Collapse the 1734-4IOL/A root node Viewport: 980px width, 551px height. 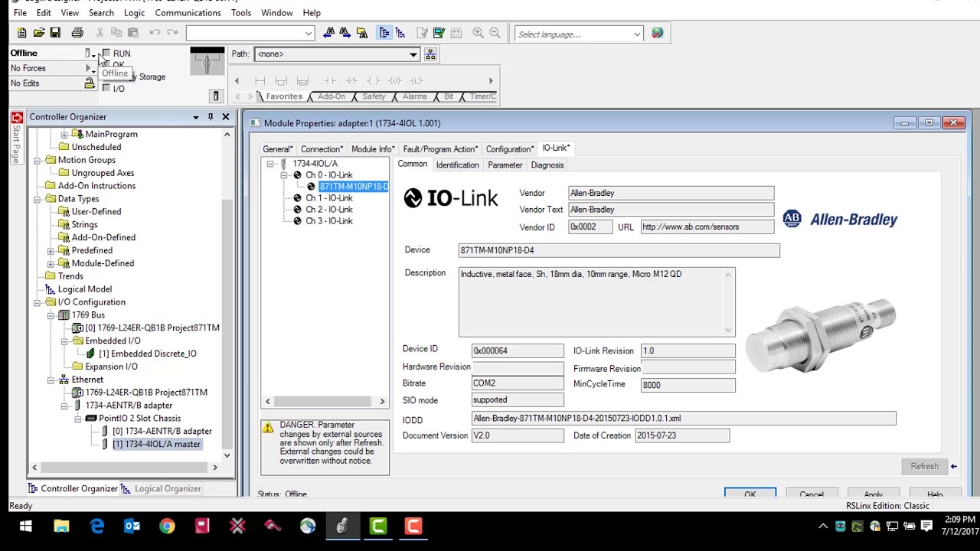(269, 164)
